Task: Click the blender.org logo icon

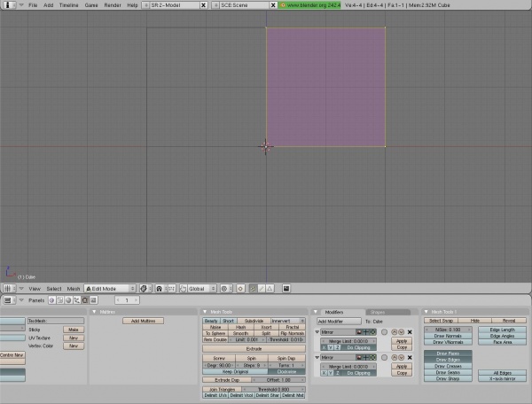Action: [283, 5]
